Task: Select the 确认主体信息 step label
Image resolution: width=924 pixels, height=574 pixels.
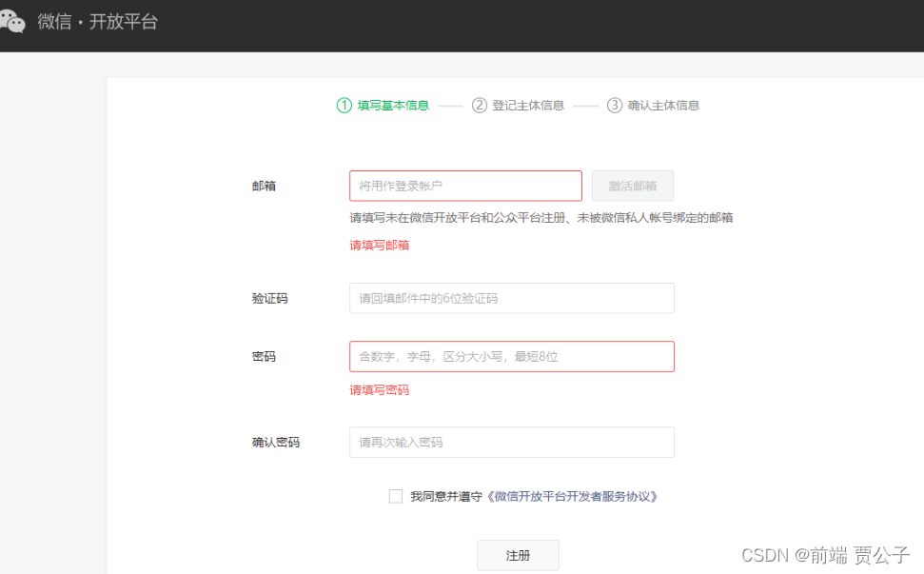Action: click(663, 106)
